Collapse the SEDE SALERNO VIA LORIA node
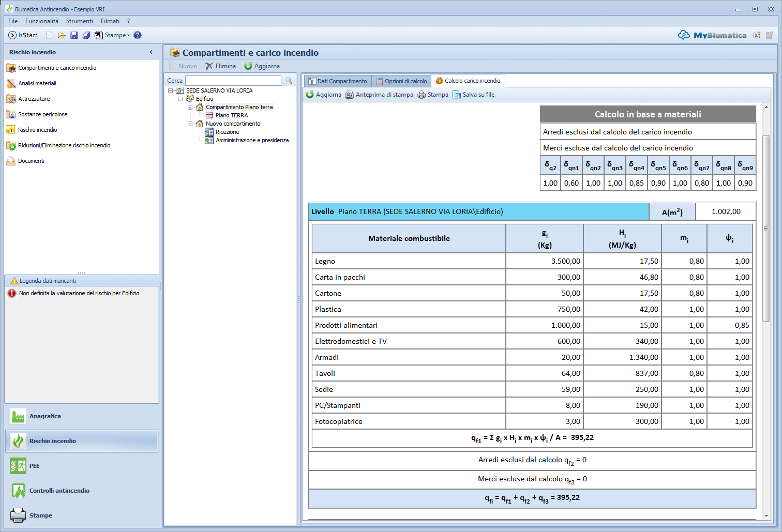Image resolution: width=782 pixels, height=532 pixels. [170, 90]
